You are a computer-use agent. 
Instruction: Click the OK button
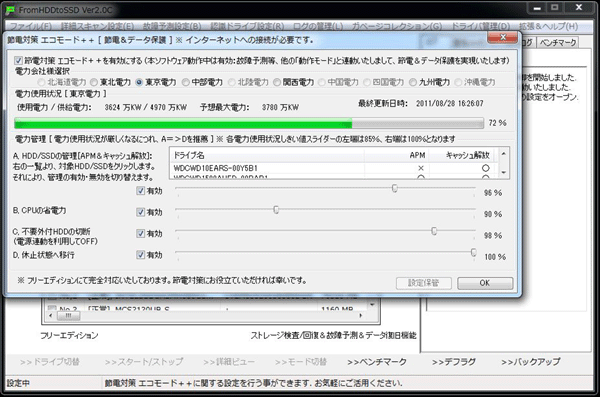485,283
